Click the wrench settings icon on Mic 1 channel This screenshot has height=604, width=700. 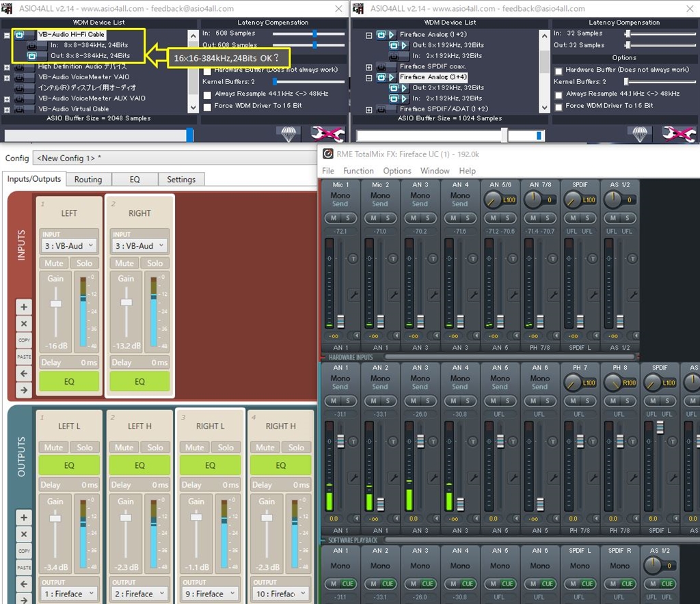point(353,294)
